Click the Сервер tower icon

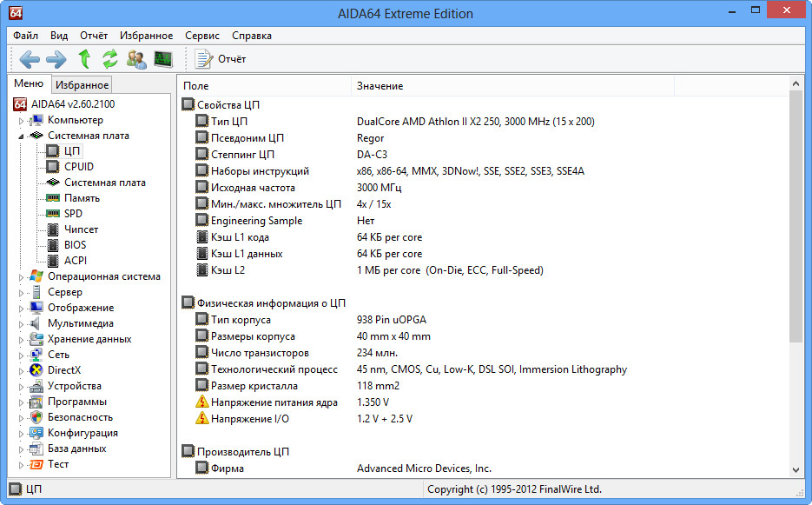[x=36, y=292]
